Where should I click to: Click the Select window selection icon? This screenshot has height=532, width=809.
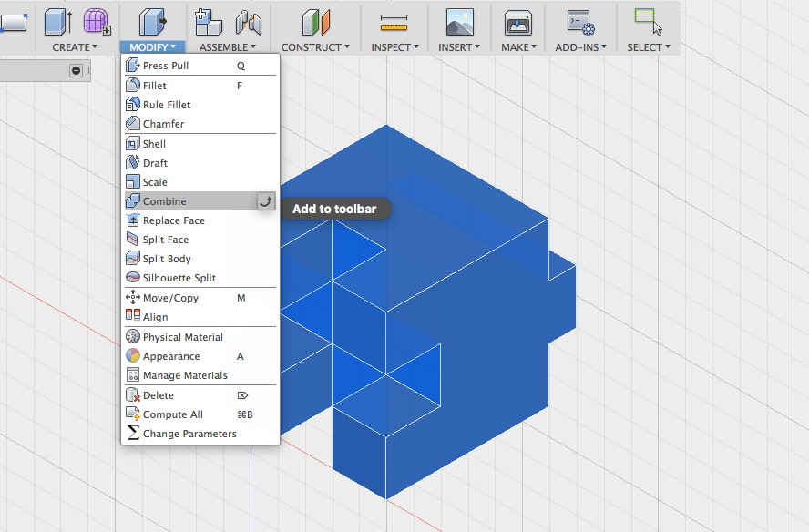(x=648, y=22)
